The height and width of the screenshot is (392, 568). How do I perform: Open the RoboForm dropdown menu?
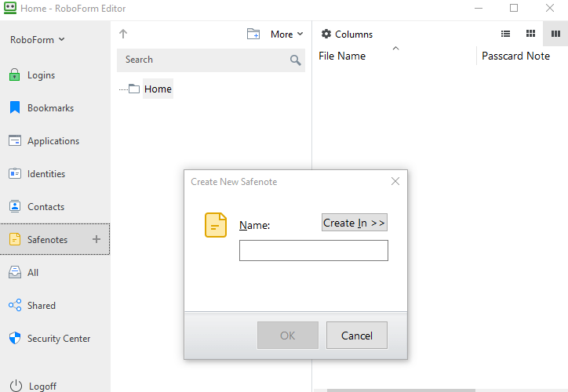[x=38, y=39]
